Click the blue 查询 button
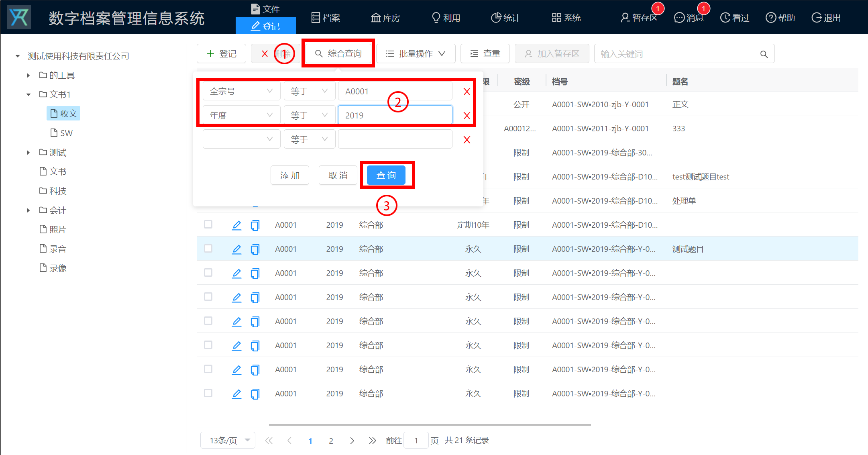This screenshot has height=455, width=868. [x=386, y=175]
